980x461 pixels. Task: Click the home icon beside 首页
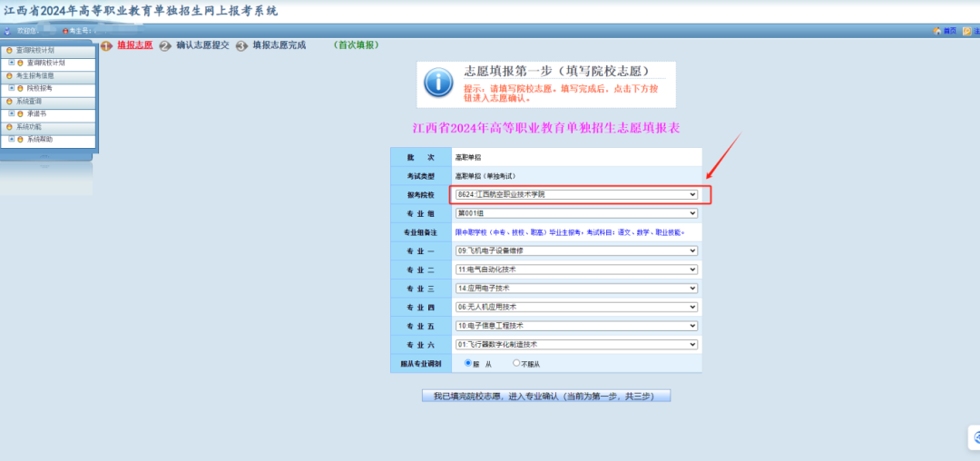936,31
